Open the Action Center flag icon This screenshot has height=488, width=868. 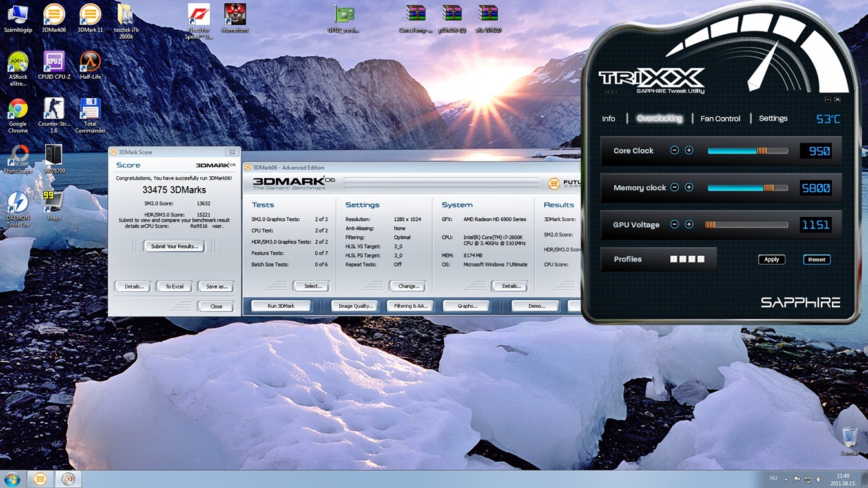click(797, 479)
